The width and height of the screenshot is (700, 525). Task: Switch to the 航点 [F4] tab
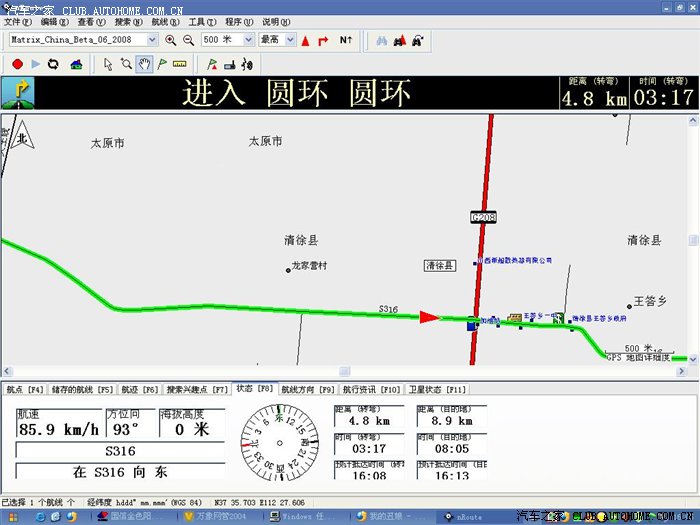coord(25,389)
